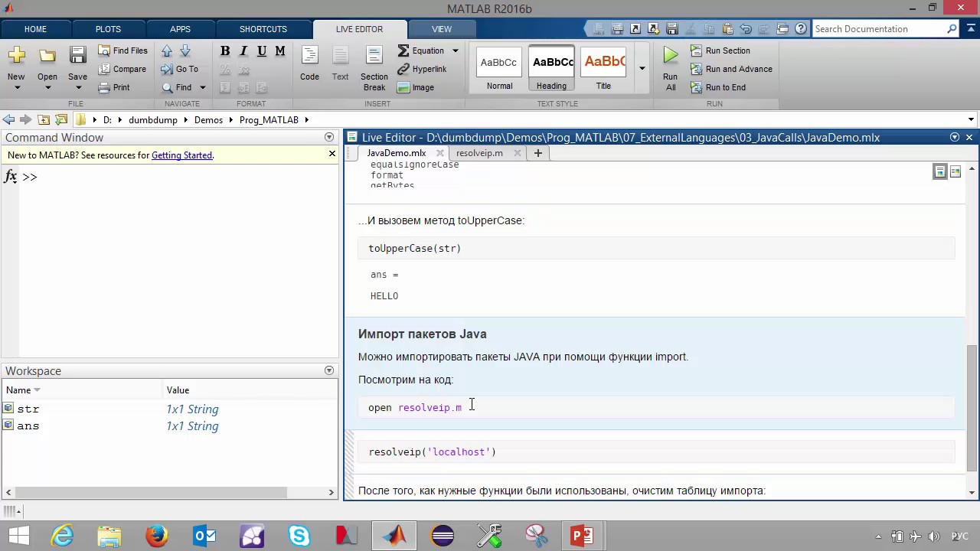
Task: Click Insert Image icon
Action: coord(416,87)
